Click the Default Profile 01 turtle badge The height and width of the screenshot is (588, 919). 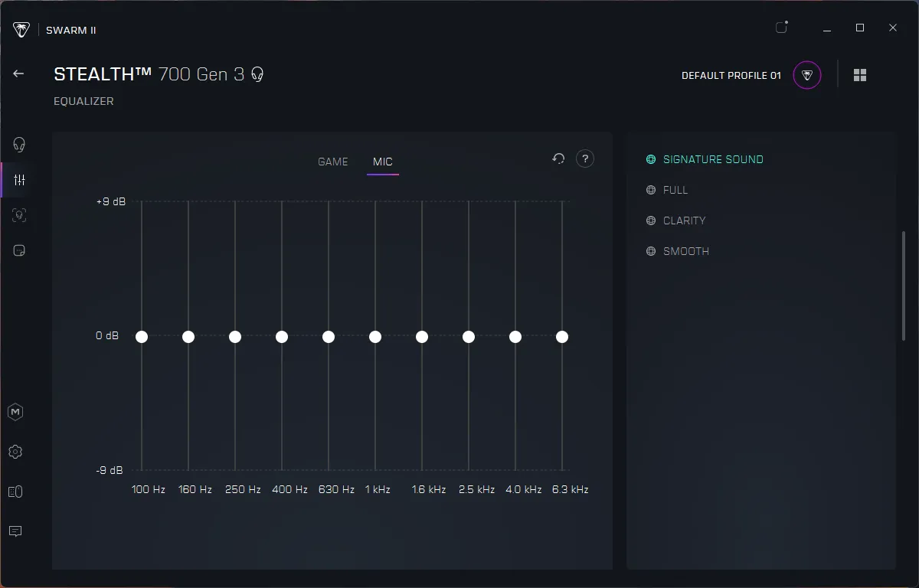pos(807,75)
